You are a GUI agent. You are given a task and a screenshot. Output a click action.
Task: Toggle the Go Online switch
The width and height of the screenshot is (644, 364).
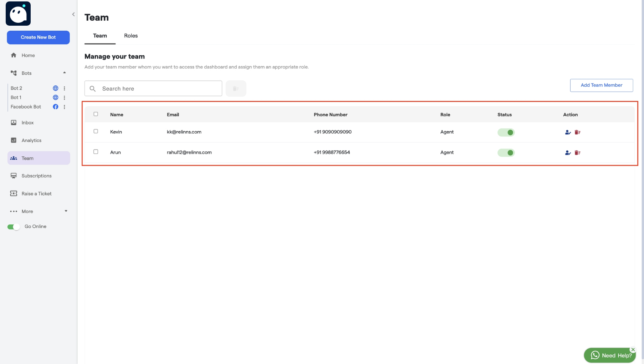click(14, 227)
